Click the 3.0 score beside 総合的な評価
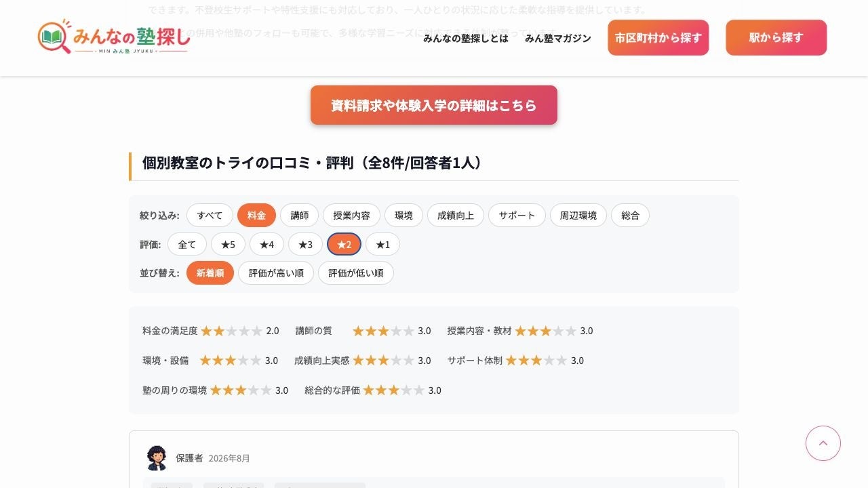 (435, 390)
